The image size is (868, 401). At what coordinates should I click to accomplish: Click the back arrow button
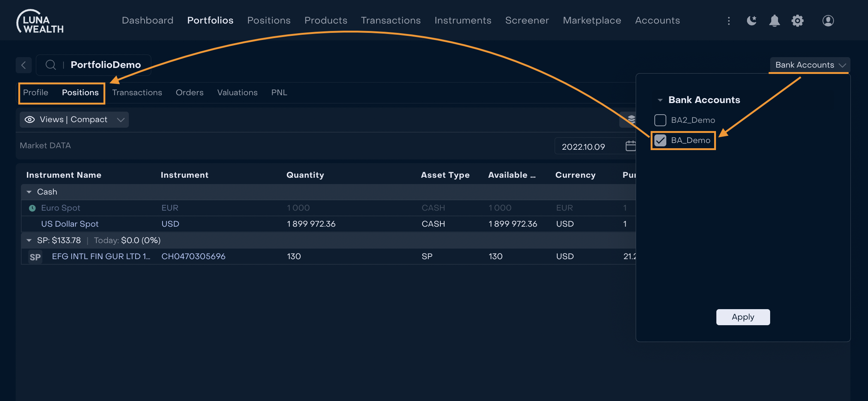click(24, 65)
